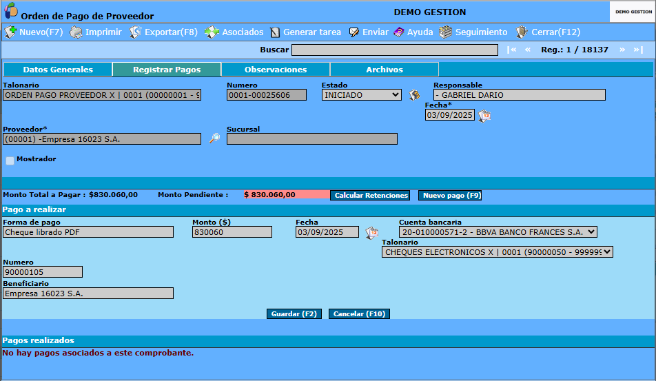Click the Responsable GABRIEL DARIO field
Screen dimensions: 656x381
click(519, 95)
